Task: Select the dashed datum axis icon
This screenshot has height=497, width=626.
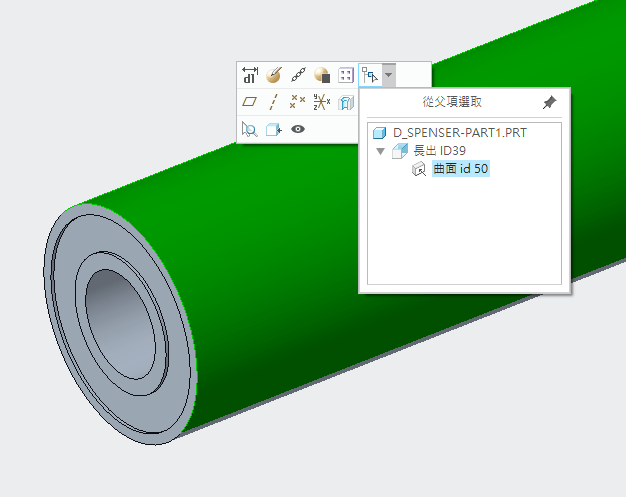Action: [274, 102]
